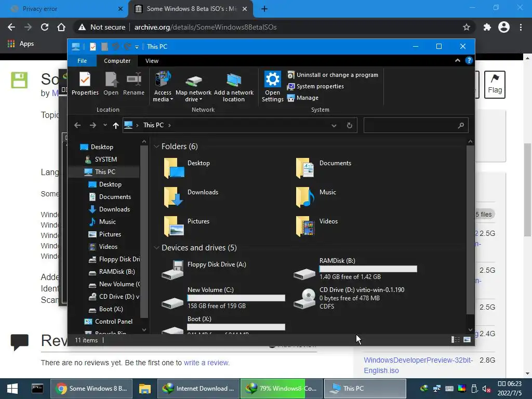Open the Quick Access Toolbar customize dropdown
The width and height of the screenshot is (532, 399).
(137, 47)
